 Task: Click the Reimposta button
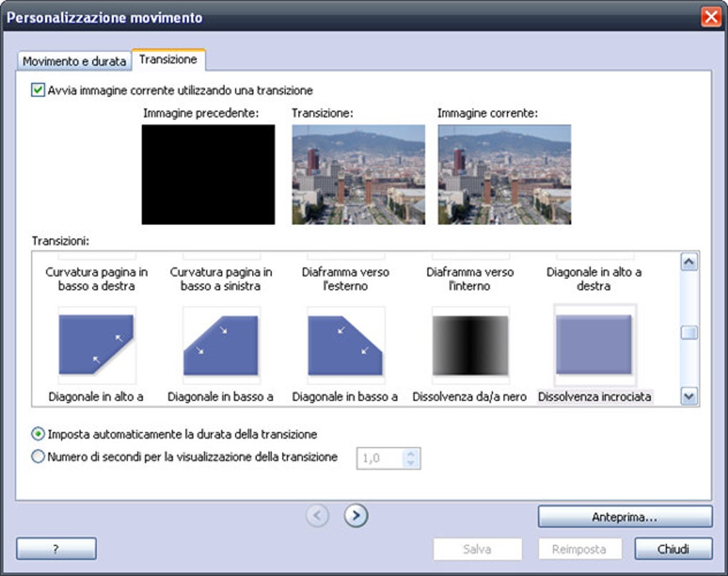coord(580,549)
